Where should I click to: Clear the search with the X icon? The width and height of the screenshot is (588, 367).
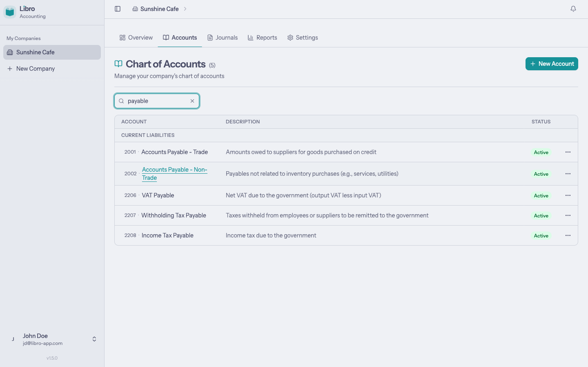point(192,101)
